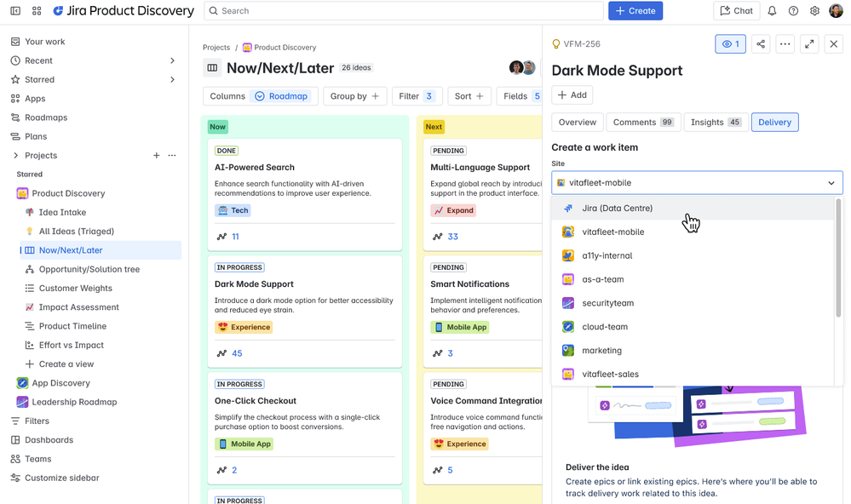
Task: Click Add button under idea title
Action: point(572,95)
